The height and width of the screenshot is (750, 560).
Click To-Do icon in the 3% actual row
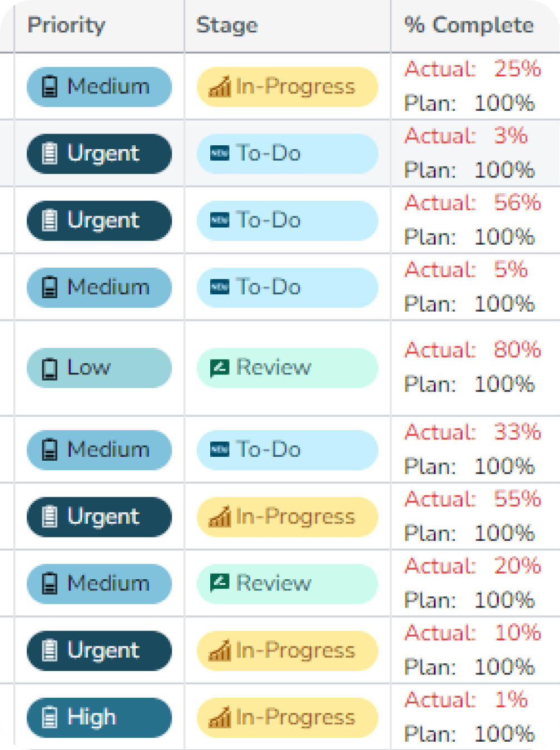coord(220,154)
